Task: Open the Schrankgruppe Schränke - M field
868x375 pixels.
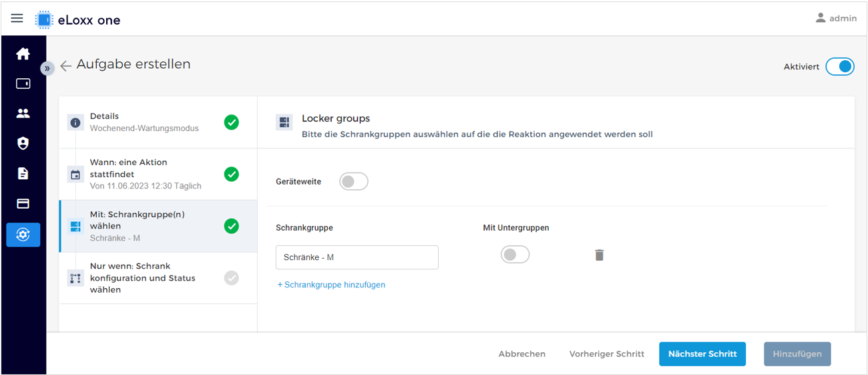Action: click(357, 257)
